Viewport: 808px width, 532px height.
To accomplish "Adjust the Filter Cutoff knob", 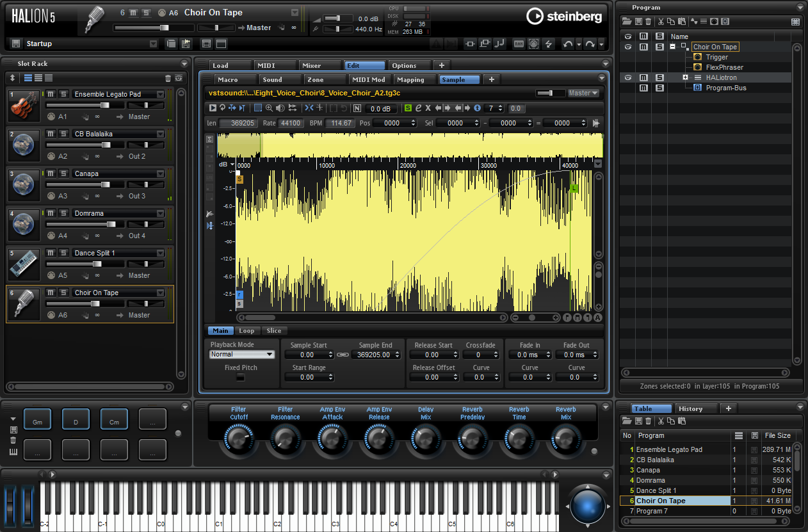I will tap(239, 439).
